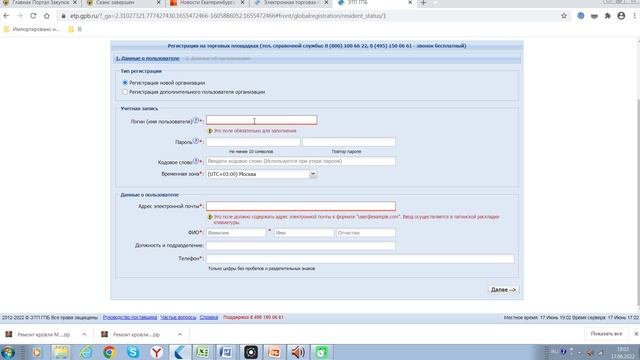This screenshot has width=640, height=360.
Task: Click Показать все downloads button
Action: point(606,334)
